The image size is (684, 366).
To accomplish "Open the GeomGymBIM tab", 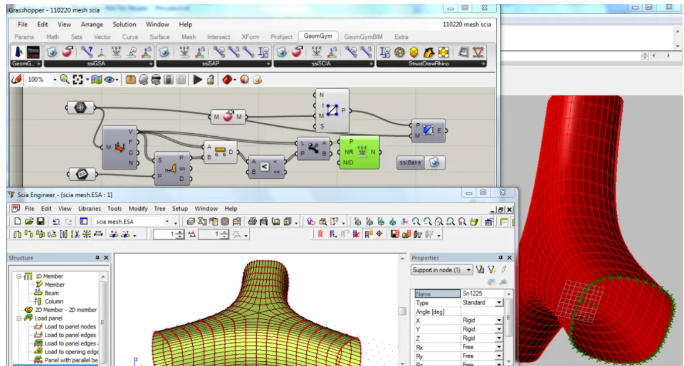I will coord(363,37).
